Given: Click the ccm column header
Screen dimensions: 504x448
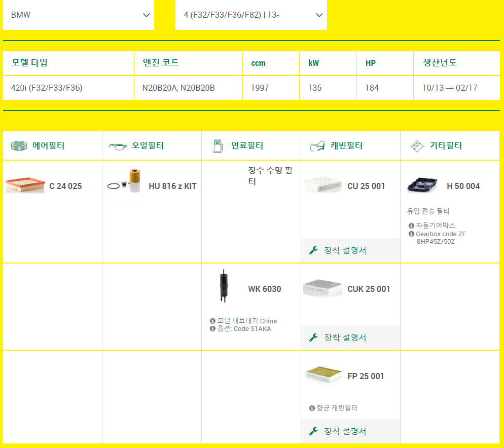Looking at the screenshot, I should 258,63.
